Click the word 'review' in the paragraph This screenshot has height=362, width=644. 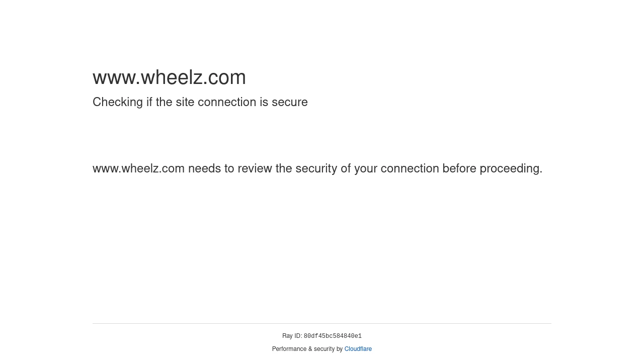click(x=255, y=168)
